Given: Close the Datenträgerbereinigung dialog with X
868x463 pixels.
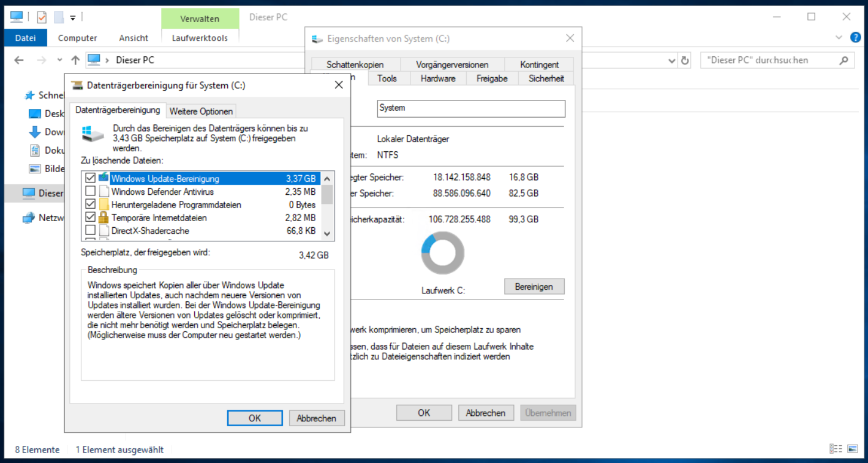Looking at the screenshot, I should [338, 85].
